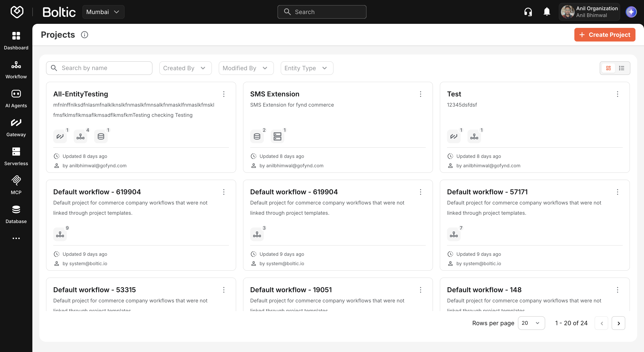Click the Projects info icon
The width and height of the screenshot is (644, 352).
(85, 35)
